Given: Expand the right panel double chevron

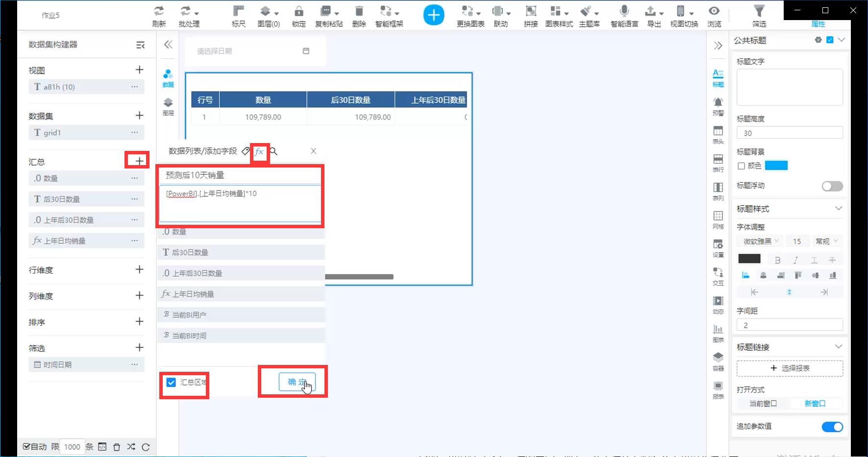Looking at the screenshot, I should click(718, 46).
